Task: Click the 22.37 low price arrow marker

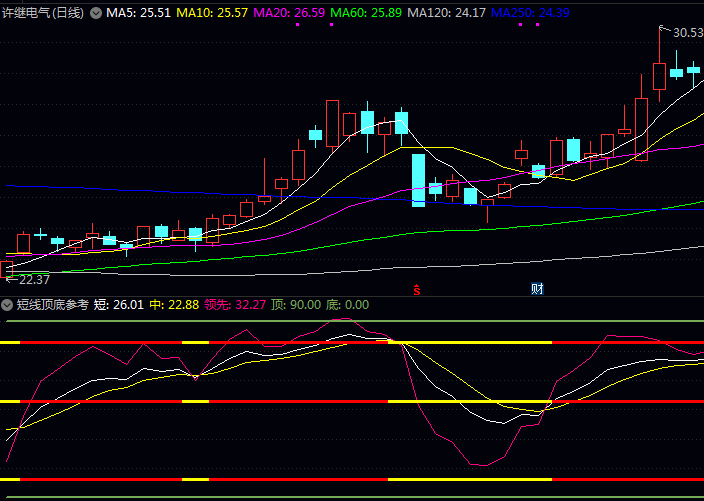Action: pos(28,279)
